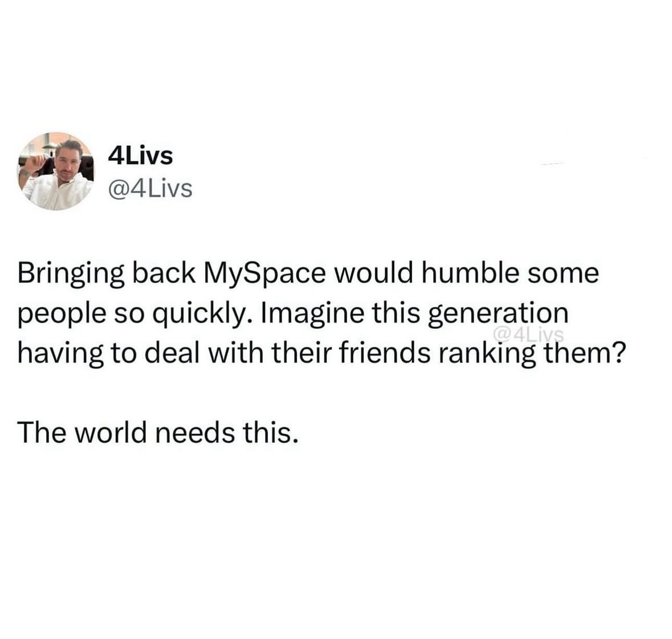Screen dimensions: 672x639
Task: Click the word generation in the tweet
Action: point(498,316)
